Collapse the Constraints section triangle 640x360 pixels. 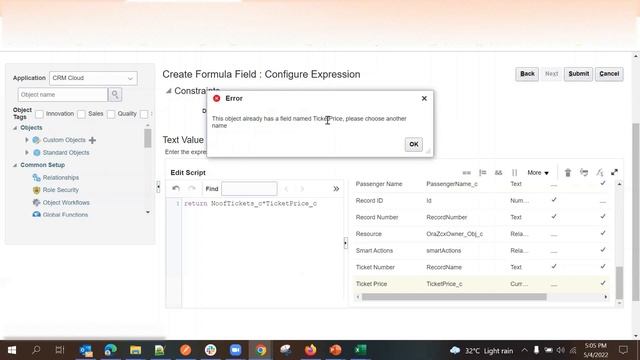coord(168,91)
